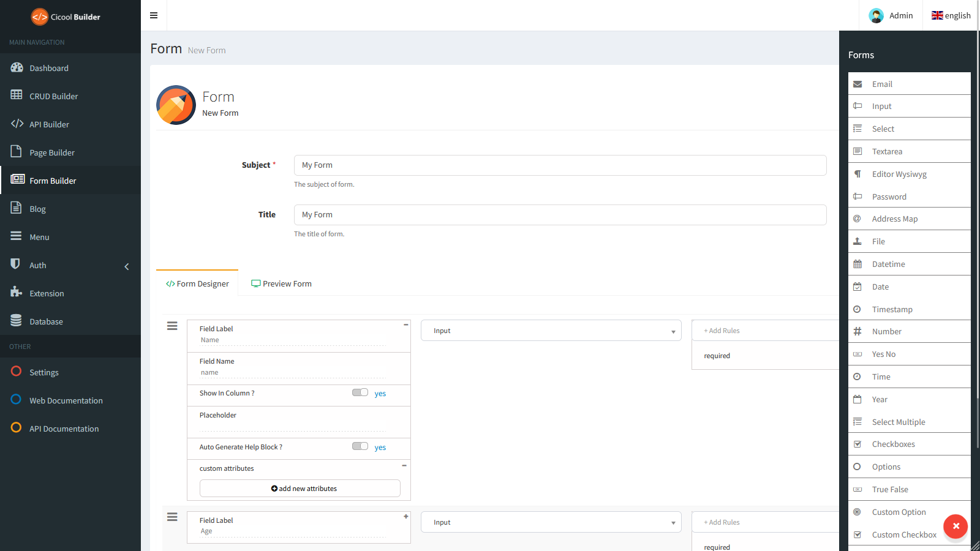The width and height of the screenshot is (980, 551).
Task: Select Form Designer tab
Action: (197, 283)
